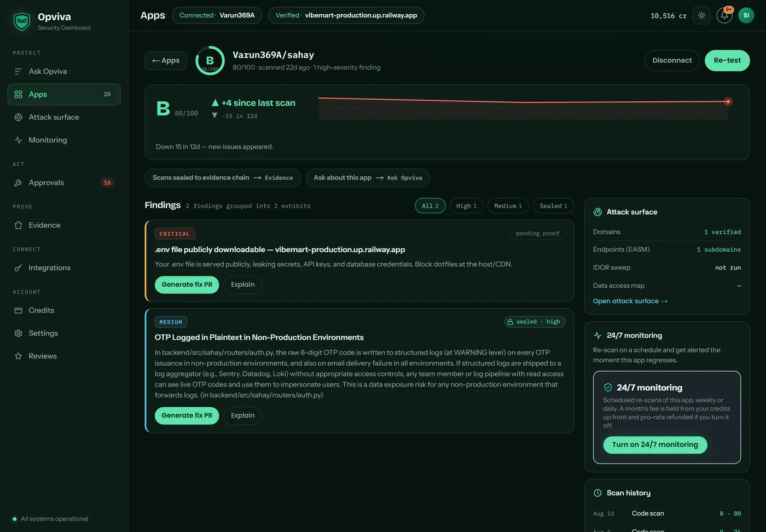Toggle the light/dark theme sun icon
The image size is (766, 532).
click(x=701, y=15)
